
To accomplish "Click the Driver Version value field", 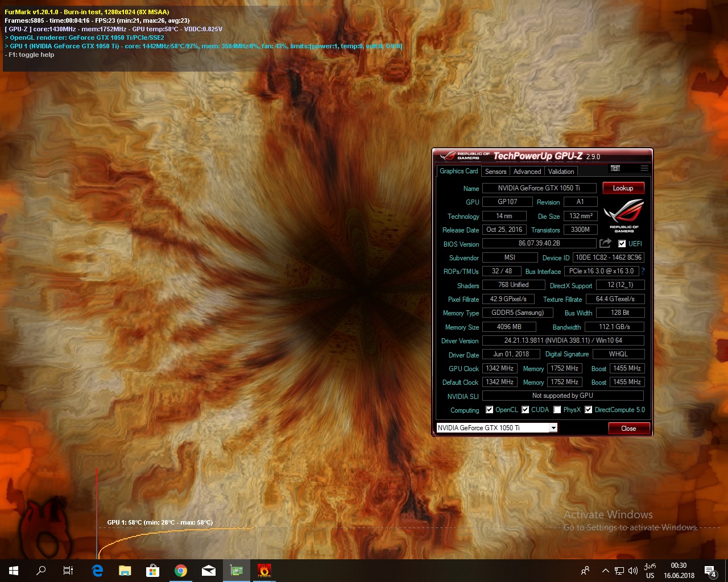I will point(563,340).
